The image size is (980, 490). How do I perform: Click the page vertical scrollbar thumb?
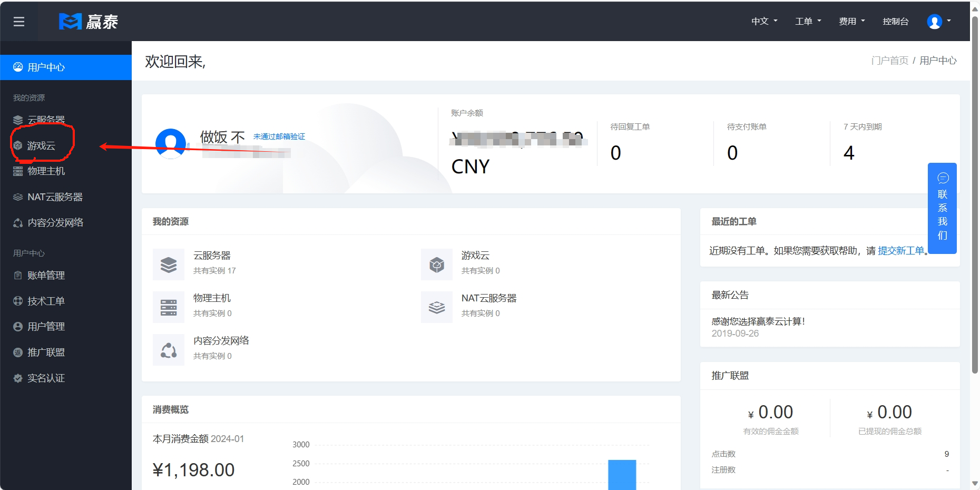(975, 195)
